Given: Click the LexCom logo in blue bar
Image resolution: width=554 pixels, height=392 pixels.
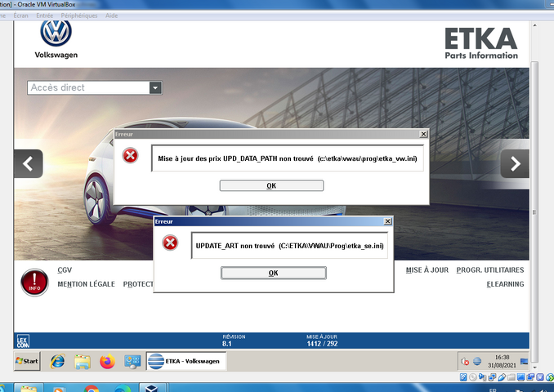Looking at the screenshot, I should (23, 341).
